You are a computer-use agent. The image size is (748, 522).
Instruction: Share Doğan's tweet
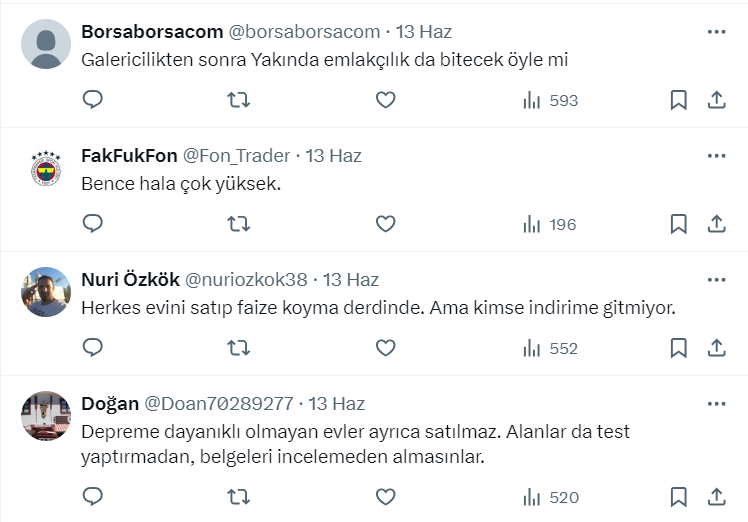tap(716, 496)
